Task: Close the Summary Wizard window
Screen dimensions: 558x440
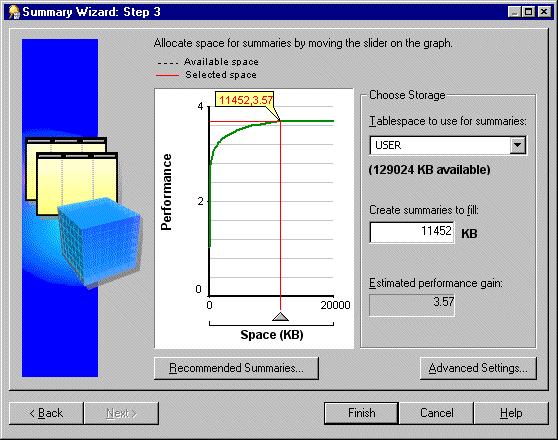Action: tap(544, 12)
